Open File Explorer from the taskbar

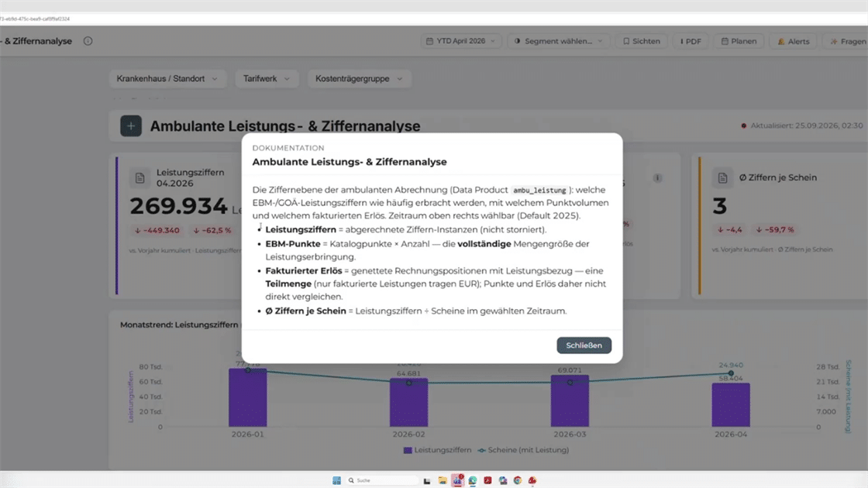pos(443,480)
